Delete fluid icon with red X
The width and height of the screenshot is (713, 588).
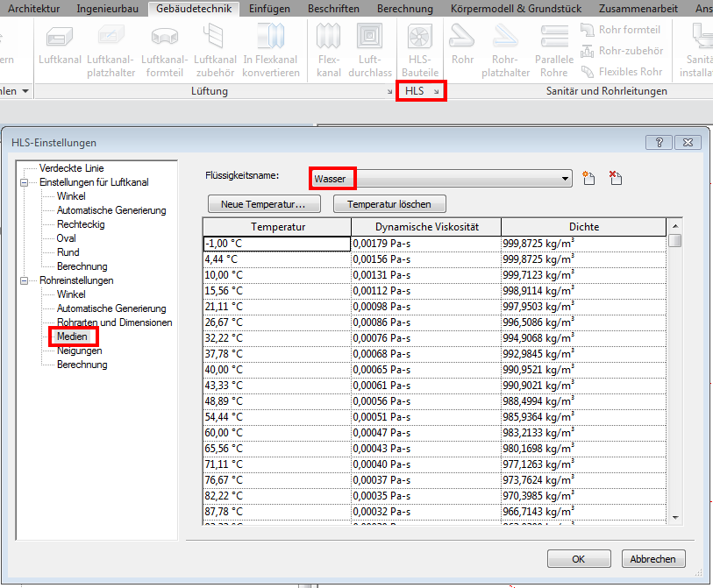coord(615,179)
